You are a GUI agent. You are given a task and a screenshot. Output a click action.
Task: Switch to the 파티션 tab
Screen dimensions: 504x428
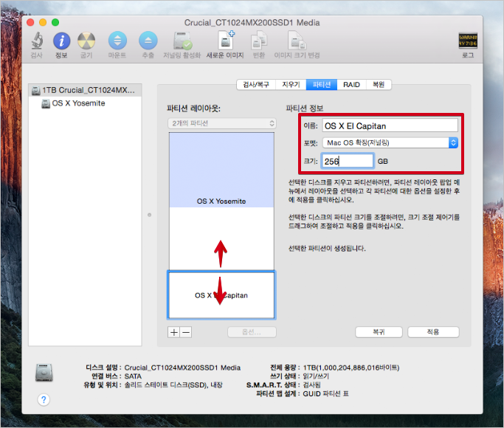click(322, 85)
